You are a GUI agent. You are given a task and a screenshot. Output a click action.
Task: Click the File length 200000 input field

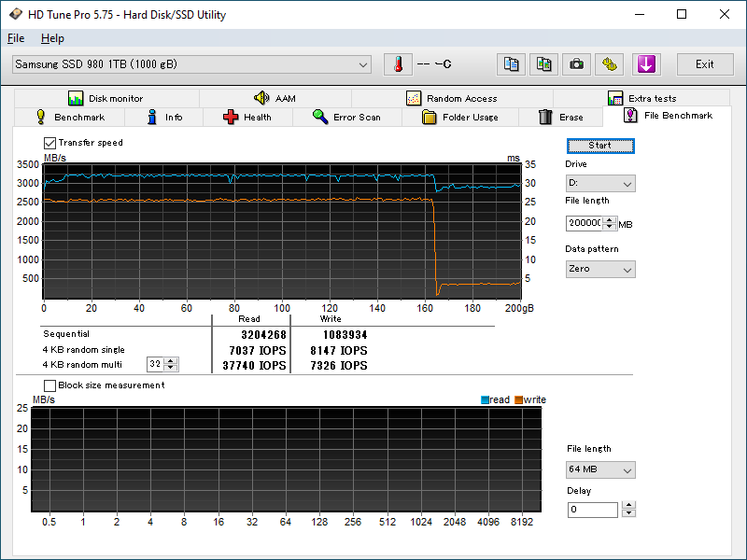[585, 223]
